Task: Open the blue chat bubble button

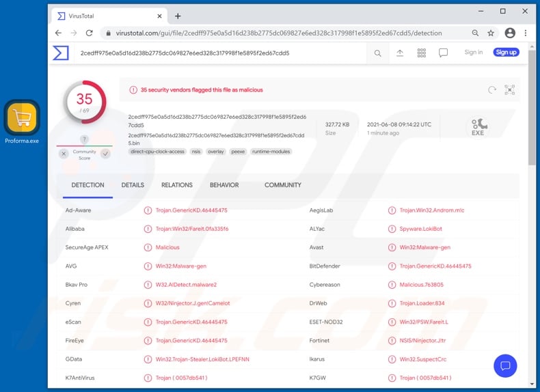Action: coord(505,365)
